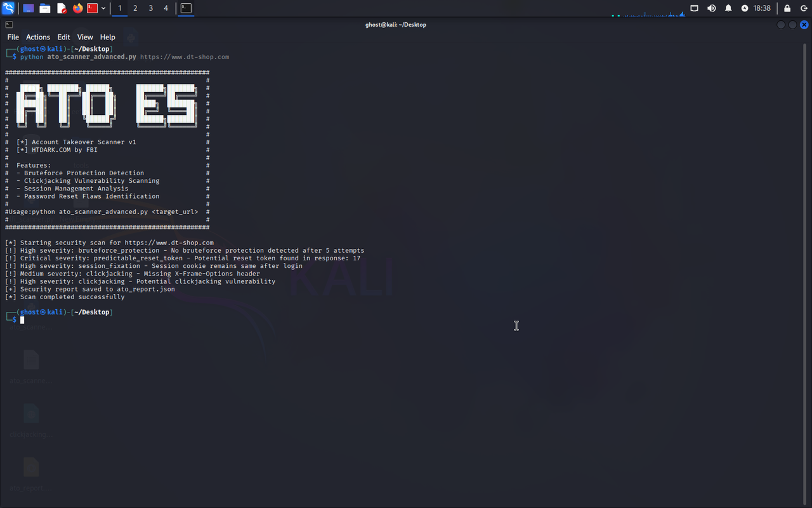The width and height of the screenshot is (812, 508).
Task: Open the notifications bell icon
Action: (x=728, y=8)
